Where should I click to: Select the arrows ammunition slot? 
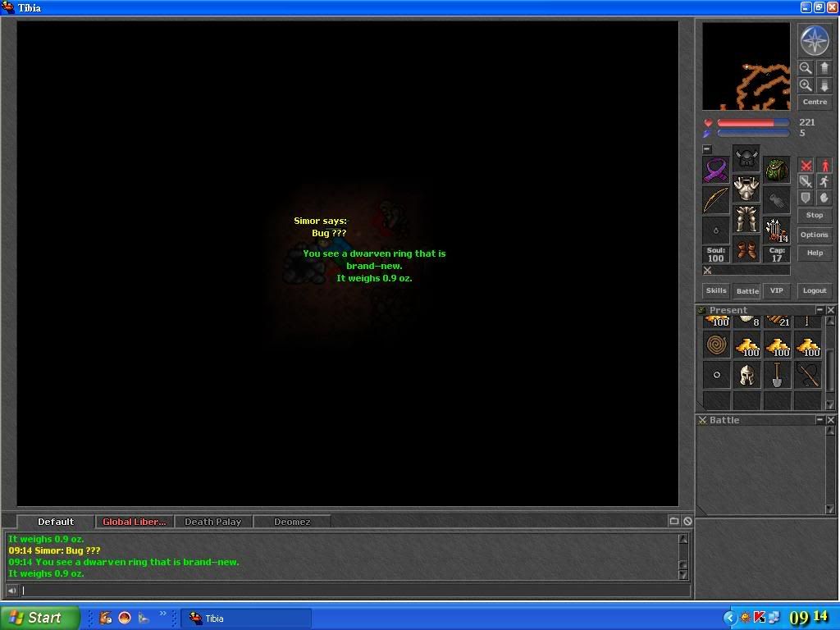[x=776, y=231]
